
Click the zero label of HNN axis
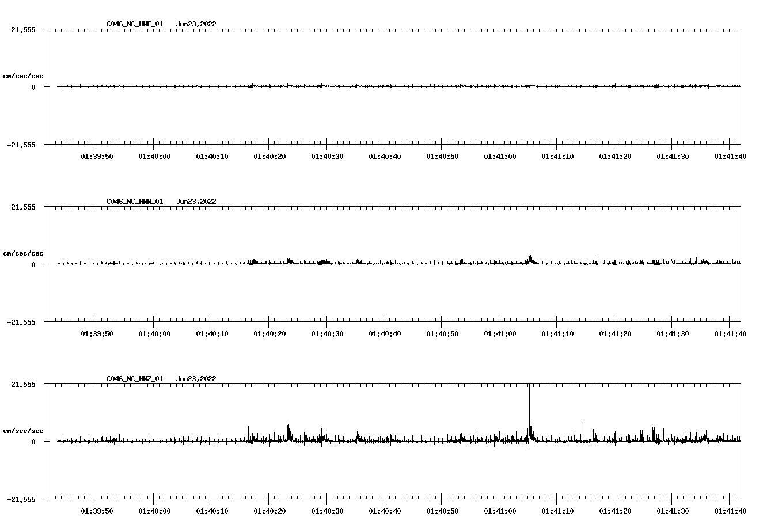33,264
